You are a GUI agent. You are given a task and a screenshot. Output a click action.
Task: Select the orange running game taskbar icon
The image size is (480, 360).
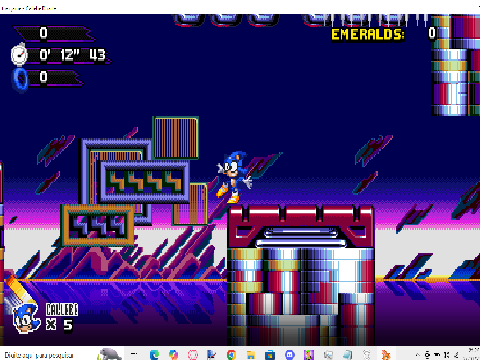pyautogui.click(x=386, y=355)
